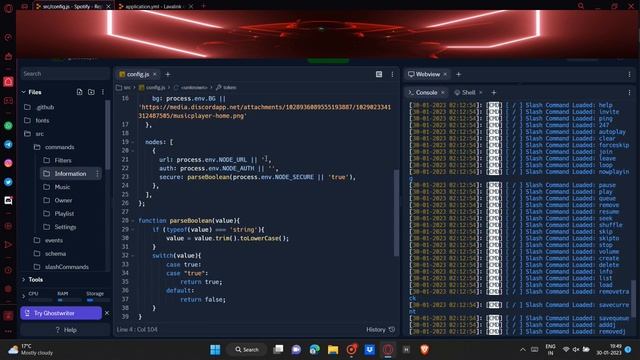The image size is (640, 360).
Task: Close the config.js editor tab
Action: click(x=155, y=74)
